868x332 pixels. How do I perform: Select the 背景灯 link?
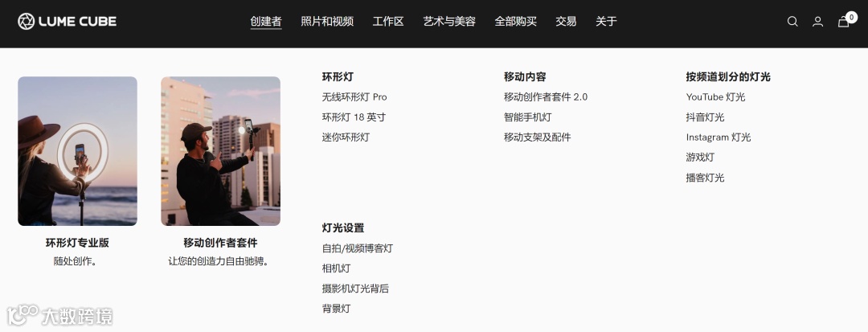click(336, 309)
